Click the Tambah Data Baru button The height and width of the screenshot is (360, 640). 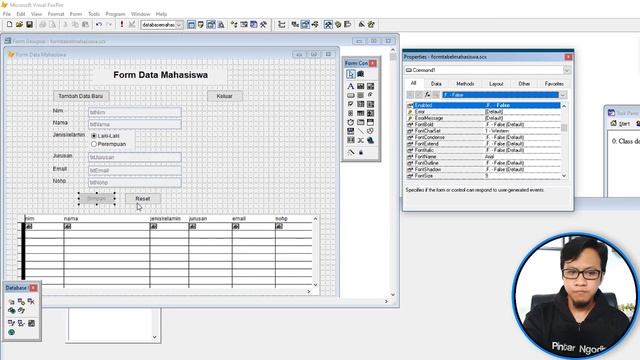coord(81,96)
